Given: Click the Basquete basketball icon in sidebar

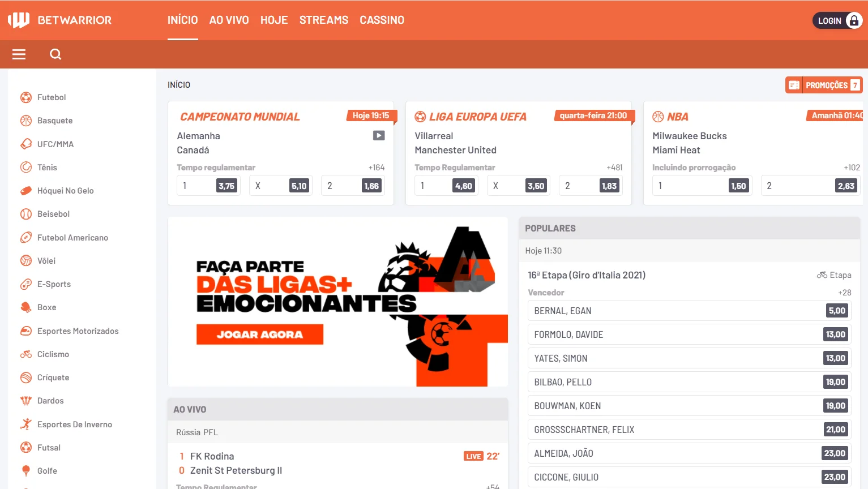Looking at the screenshot, I should (26, 121).
